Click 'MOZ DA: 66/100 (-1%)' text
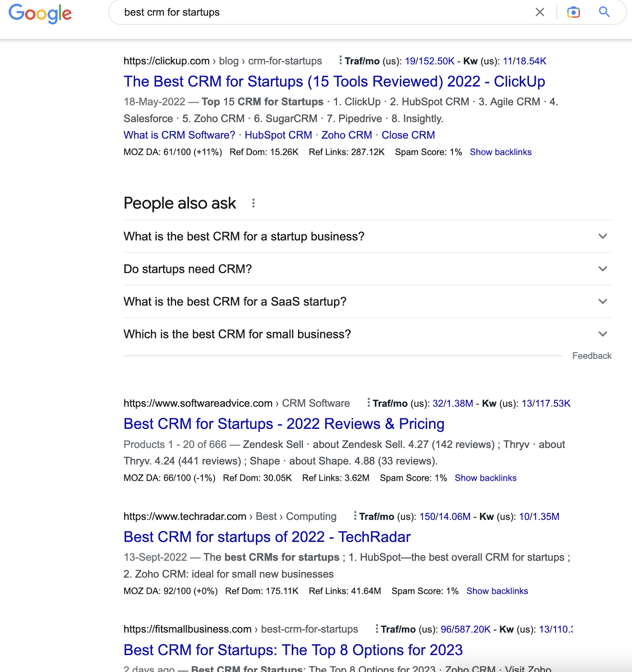Image resolution: width=632 pixels, height=672 pixels. pyautogui.click(x=169, y=478)
